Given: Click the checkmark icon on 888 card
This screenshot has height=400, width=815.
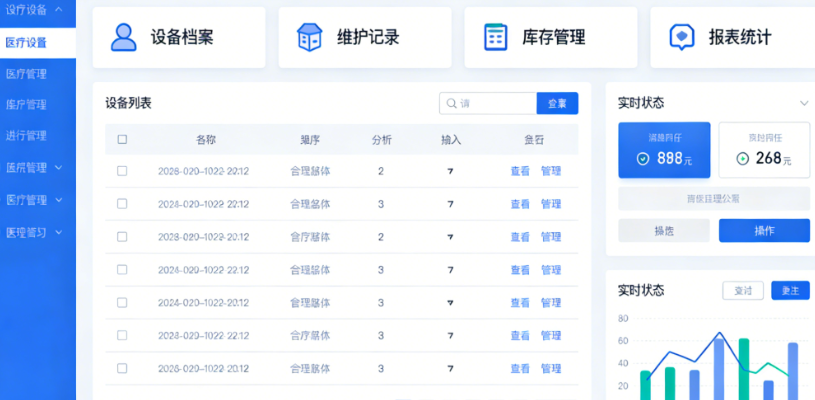Looking at the screenshot, I should tap(643, 158).
